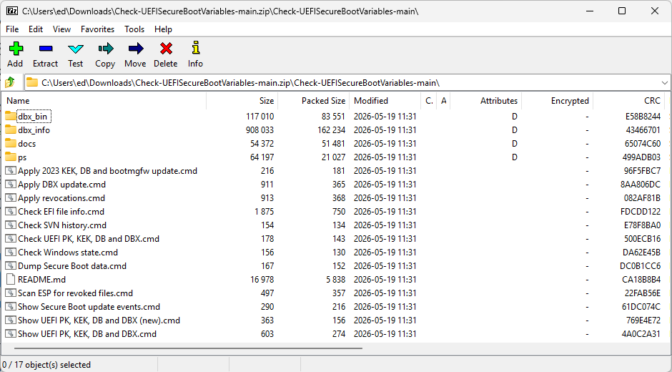Click the CRC value 499ADB03
Image resolution: width=672 pixels, height=372 pixels.
642,157
